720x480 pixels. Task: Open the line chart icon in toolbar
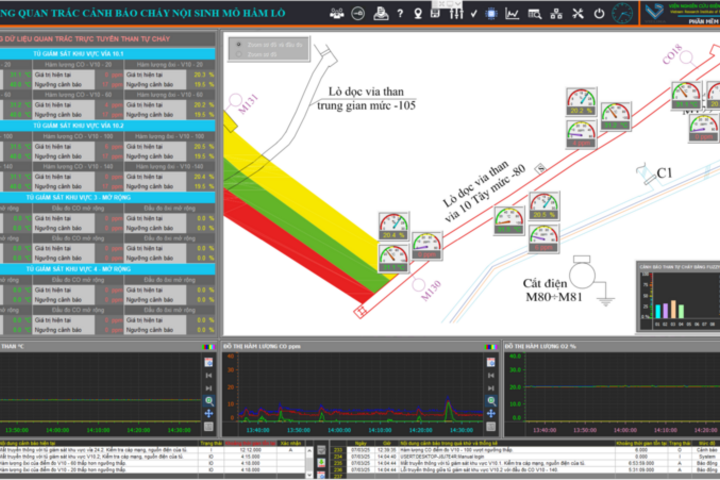(511, 13)
